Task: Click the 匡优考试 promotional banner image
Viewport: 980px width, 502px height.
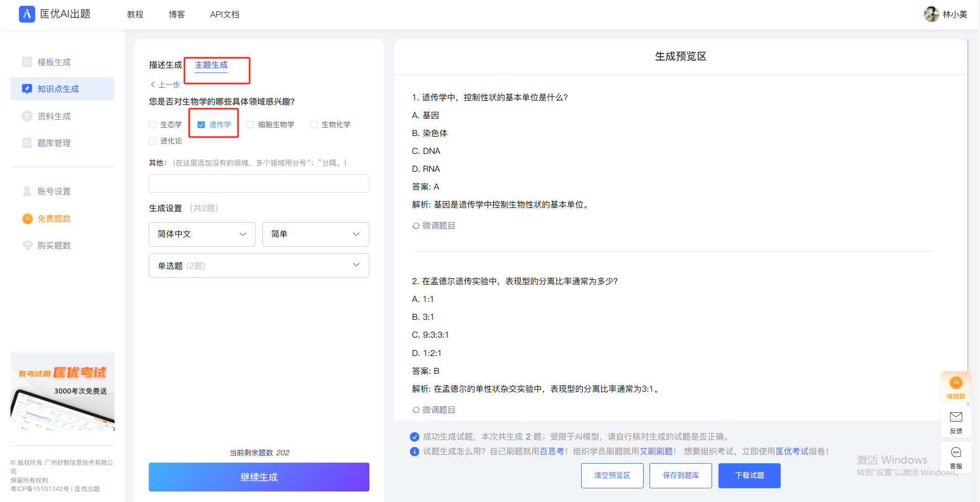Action: [x=63, y=392]
